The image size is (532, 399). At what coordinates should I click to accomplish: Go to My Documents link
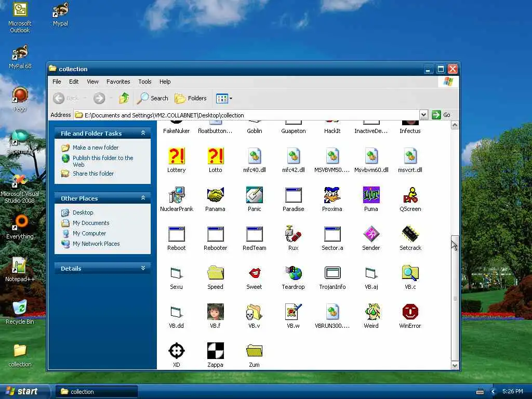pyautogui.click(x=91, y=223)
